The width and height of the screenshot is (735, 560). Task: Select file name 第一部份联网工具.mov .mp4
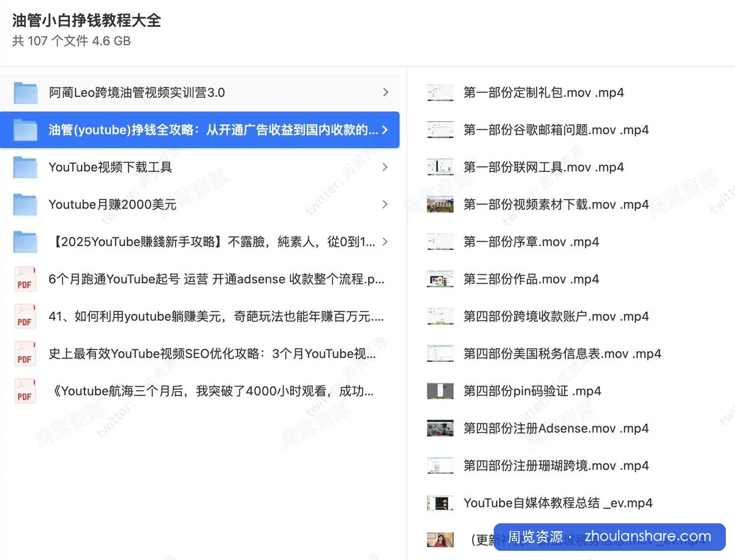click(x=543, y=167)
